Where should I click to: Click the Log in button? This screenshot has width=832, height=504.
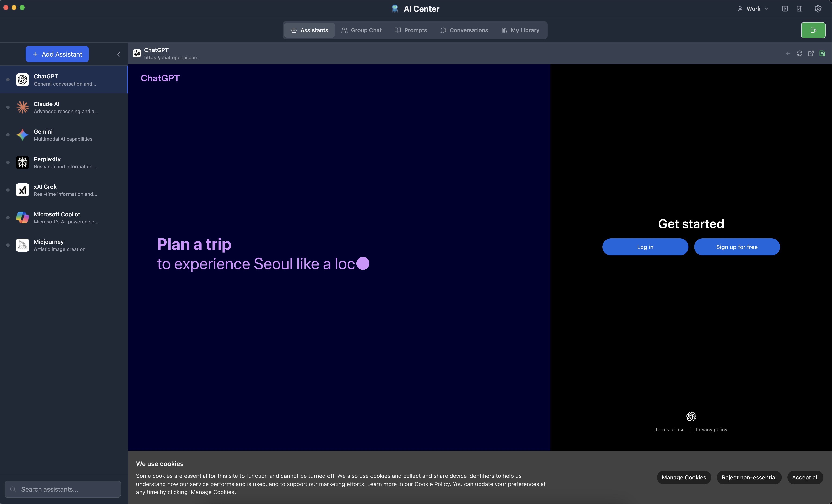tap(645, 247)
